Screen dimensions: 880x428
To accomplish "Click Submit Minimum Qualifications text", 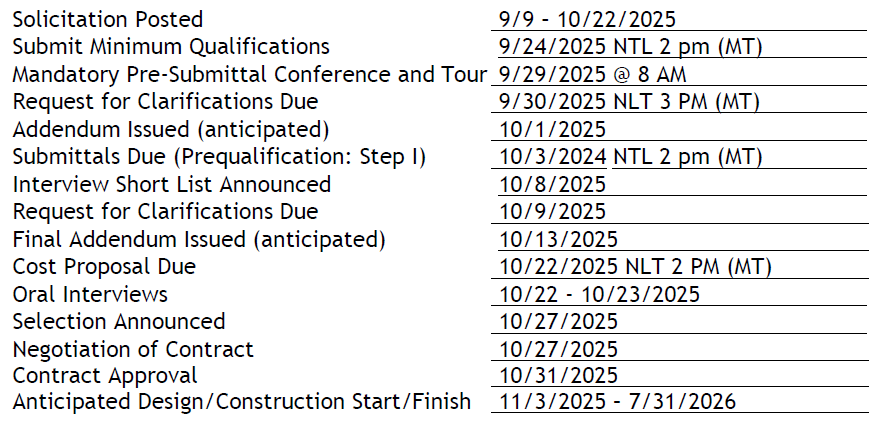I will pos(171,47).
